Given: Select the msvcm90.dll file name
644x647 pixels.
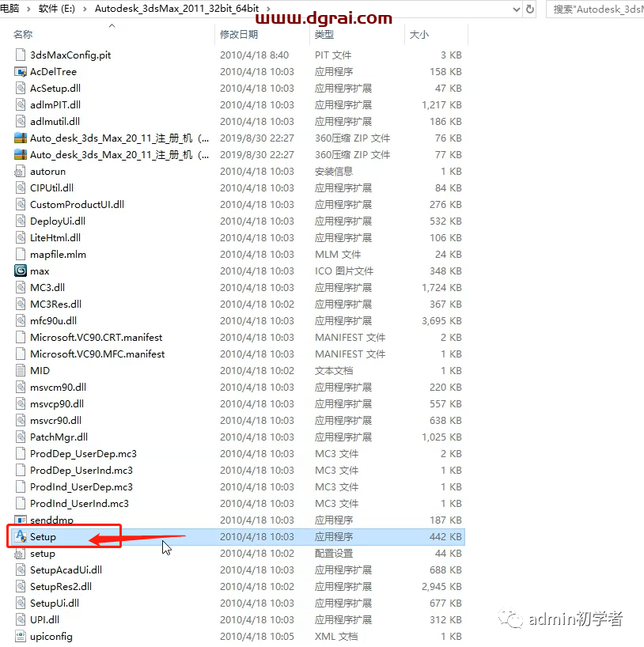Looking at the screenshot, I should 59,387.
